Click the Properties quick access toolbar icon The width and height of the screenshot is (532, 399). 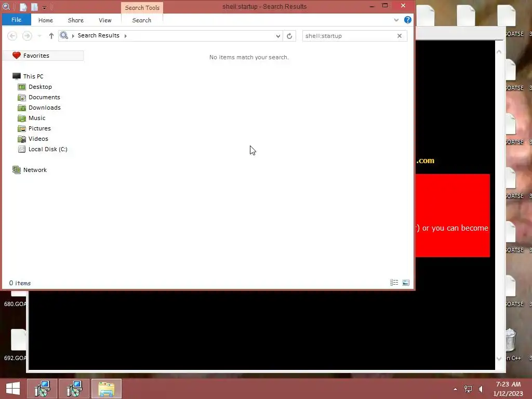click(23, 7)
